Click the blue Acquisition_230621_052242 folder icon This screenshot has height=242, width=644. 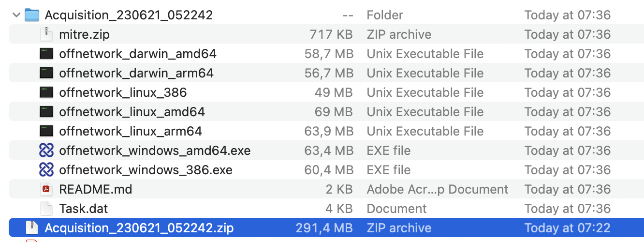coord(31,15)
